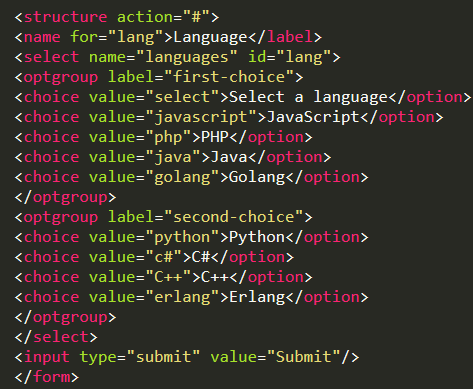Click the "Python" option text

pos(257,237)
